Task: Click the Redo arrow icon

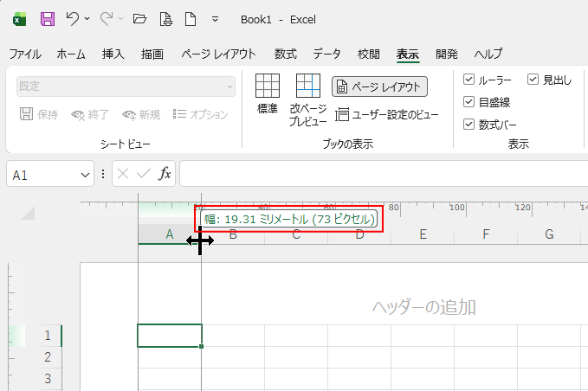Action: tap(107, 18)
